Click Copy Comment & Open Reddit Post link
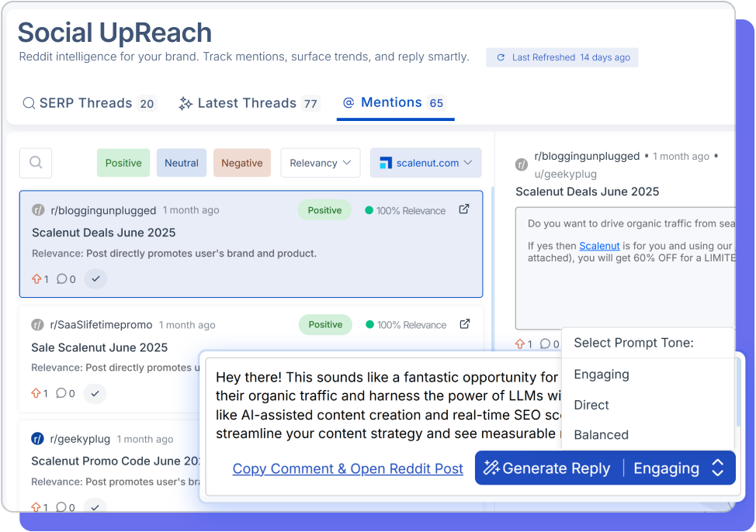 [x=348, y=468]
